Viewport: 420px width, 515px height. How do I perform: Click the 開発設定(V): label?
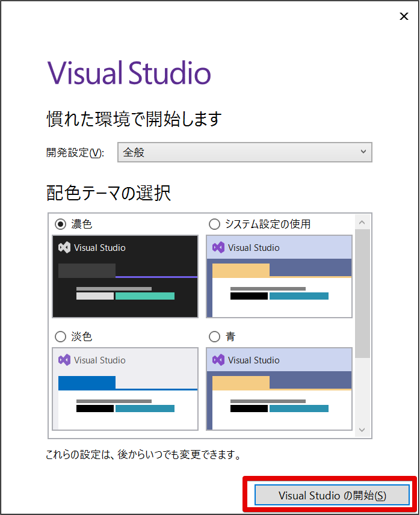click(x=75, y=153)
